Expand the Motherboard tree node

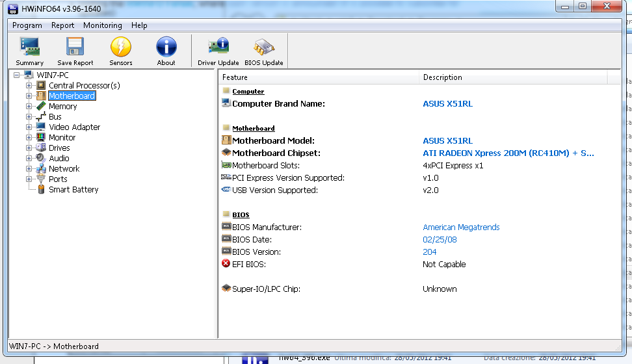pyautogui.click(x=29, y=96)
